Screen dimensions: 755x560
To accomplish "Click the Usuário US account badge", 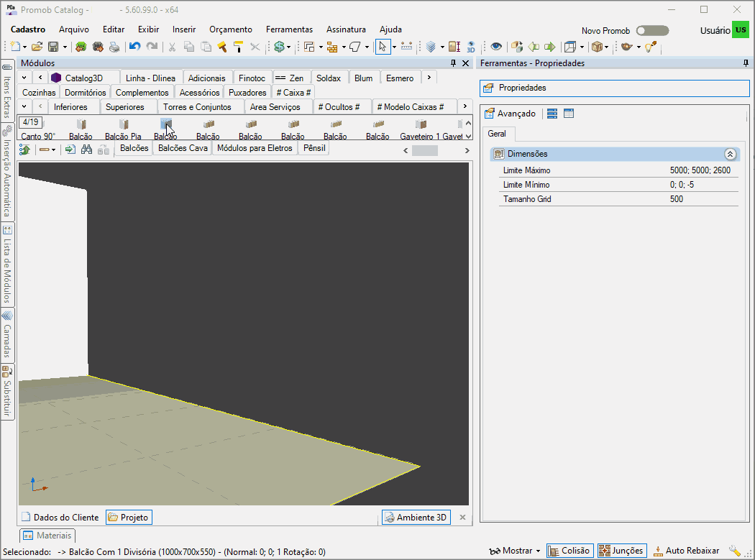I will tap(741, 30).
